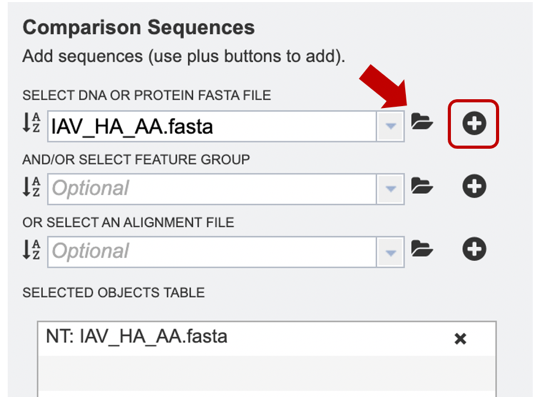Expand the FASTA file dropdown arrow
The image size is (533, 397).
391,126
